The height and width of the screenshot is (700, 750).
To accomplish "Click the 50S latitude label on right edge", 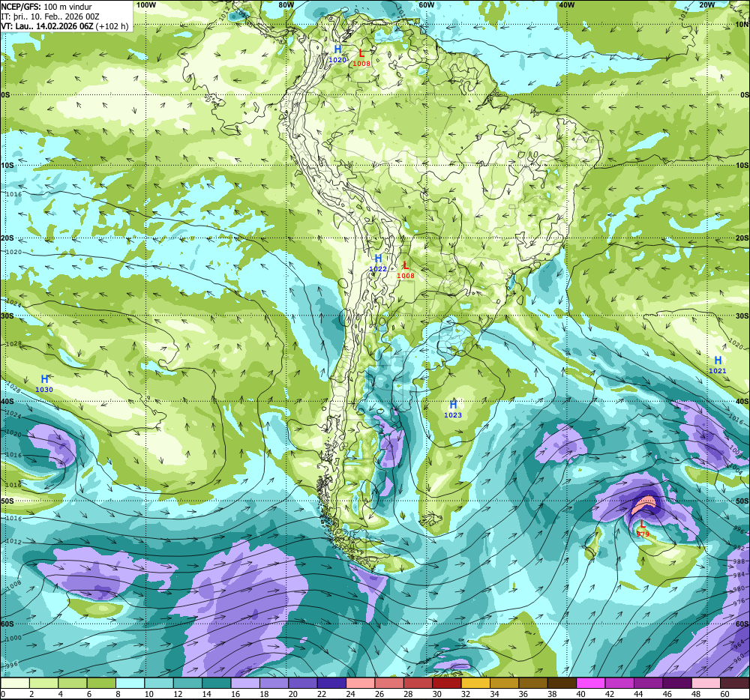I will pos(742,501).
